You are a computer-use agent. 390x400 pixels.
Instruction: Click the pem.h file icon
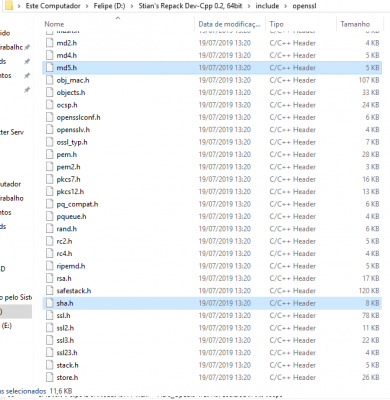pyautogui.click(x=50, y=155)
